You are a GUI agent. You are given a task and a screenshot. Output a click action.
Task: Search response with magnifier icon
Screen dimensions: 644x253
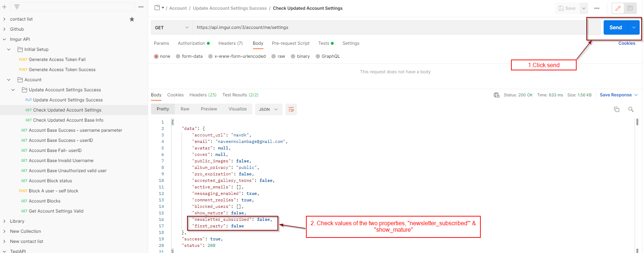tap(631, 109)
